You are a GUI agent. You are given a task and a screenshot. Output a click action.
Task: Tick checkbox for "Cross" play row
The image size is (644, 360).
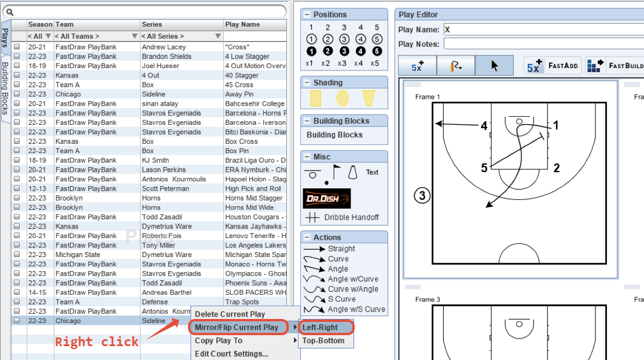pyautogui.click(x=17, y=47)
